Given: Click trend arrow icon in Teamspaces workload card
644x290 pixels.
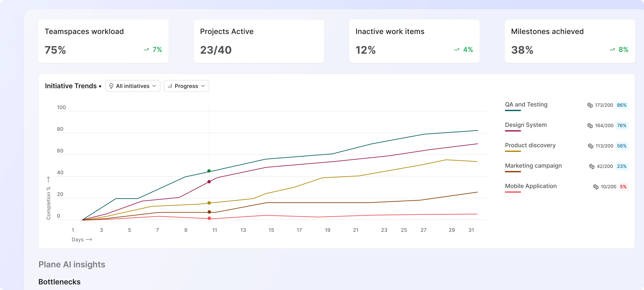Looking at the screenshot, I should click(146, 50).
